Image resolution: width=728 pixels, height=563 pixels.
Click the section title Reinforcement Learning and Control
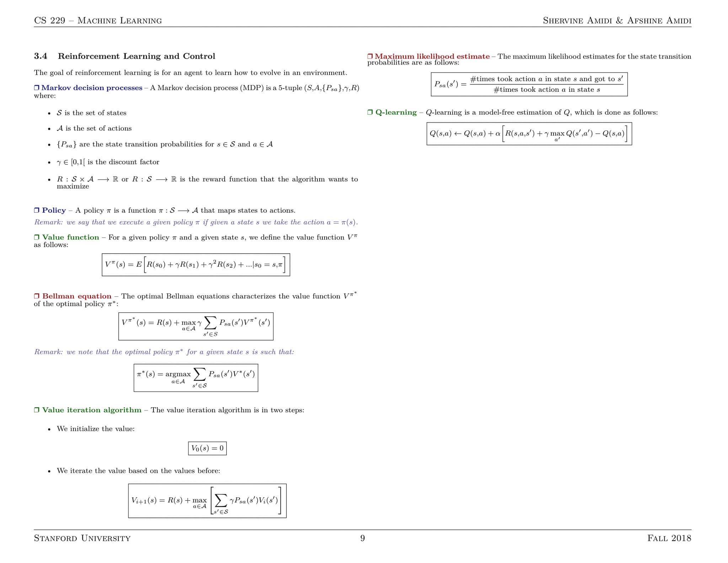click(x=136, y=56)
